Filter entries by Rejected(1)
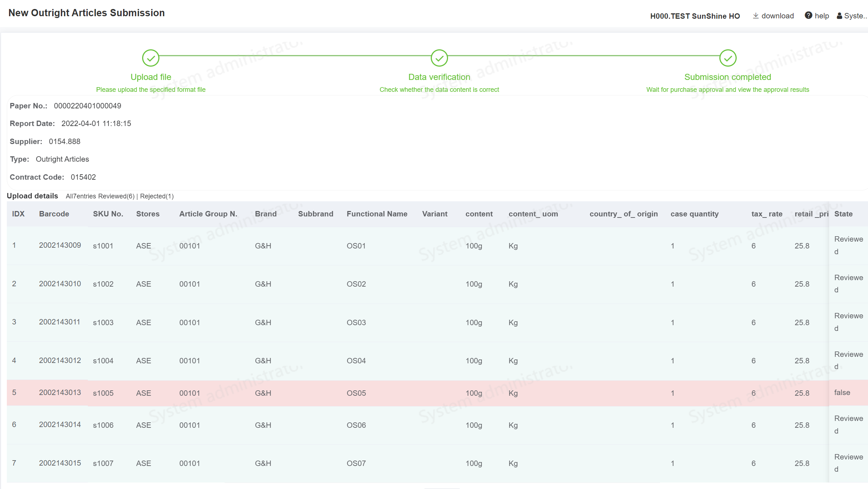The height and width of the screenshot is (489, 868). 157,196
